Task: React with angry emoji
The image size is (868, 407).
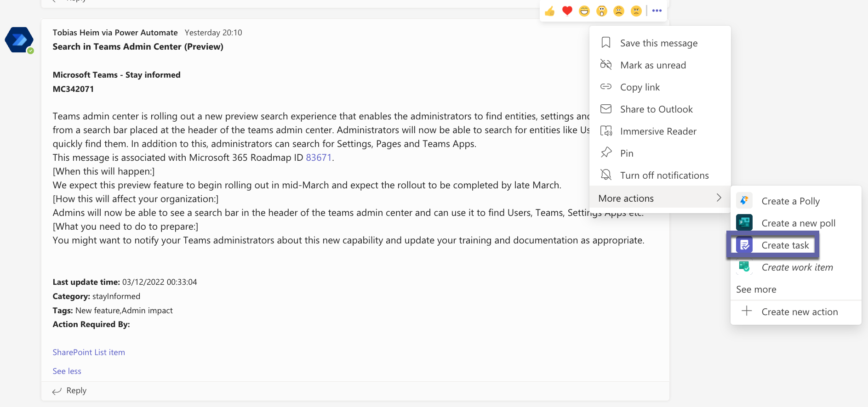Action: tap(636, 11)
